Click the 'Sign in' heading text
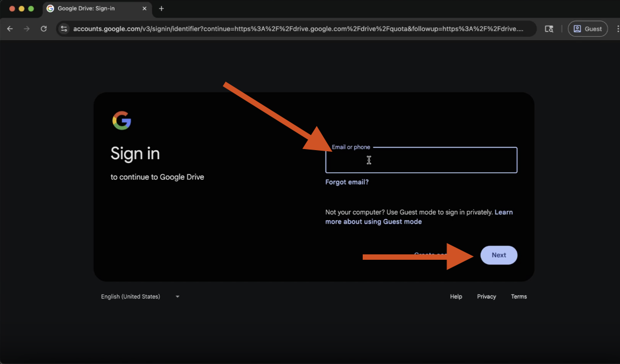This screenshot has height=364, width=620. pyautogui.click(x=135, y=154)
